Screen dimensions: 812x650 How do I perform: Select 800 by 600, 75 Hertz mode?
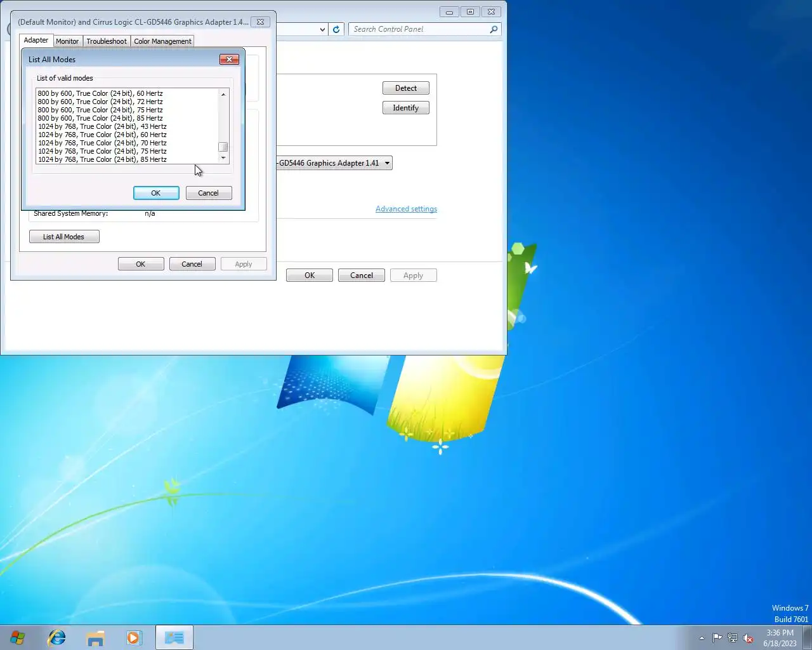click(x=100, y=110)
